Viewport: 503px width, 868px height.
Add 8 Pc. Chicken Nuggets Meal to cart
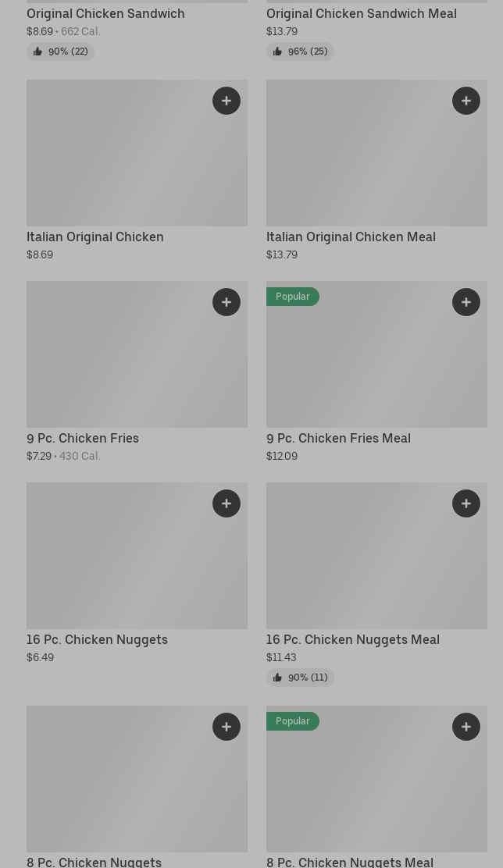click(466, 727)
